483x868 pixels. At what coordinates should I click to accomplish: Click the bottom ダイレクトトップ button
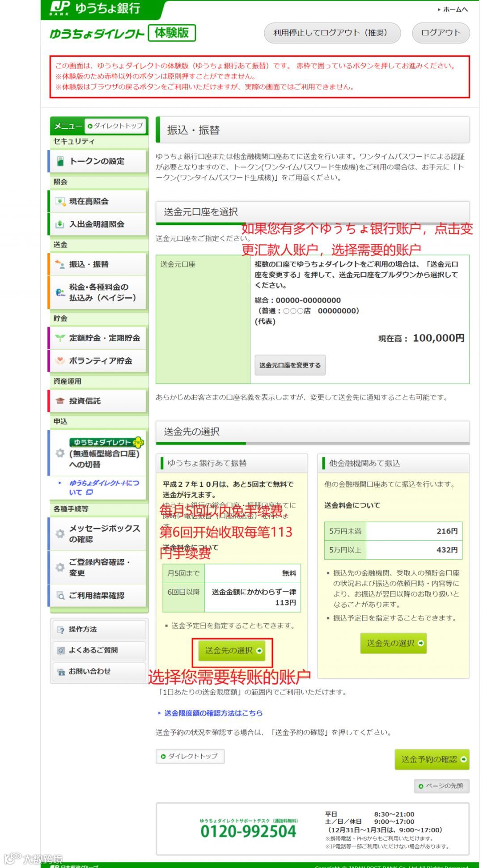click(x=190, y=756)
